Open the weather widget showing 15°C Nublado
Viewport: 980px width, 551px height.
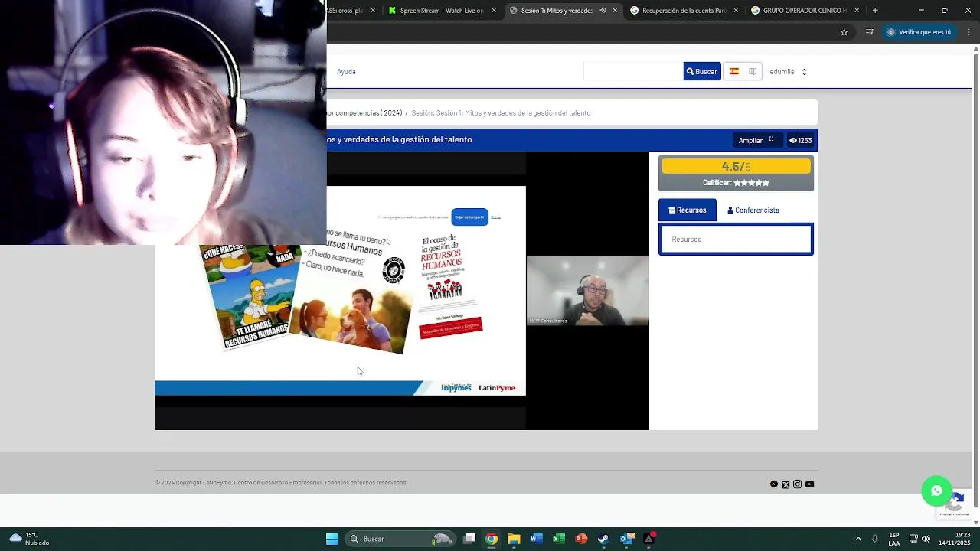(29, 539)
